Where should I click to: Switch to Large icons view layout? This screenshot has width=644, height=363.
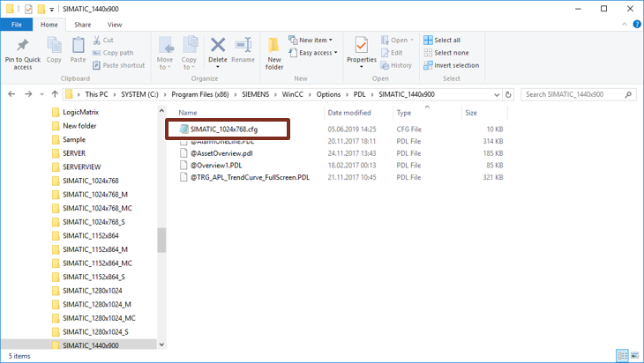pos(635,356)
